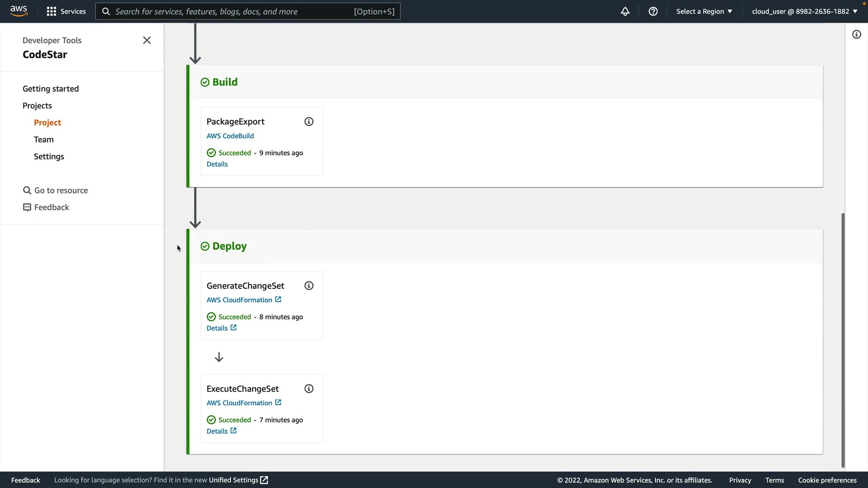The image size is (868, 488).
Task: Open the help question mark icon
Action: (x=653, y=11)
